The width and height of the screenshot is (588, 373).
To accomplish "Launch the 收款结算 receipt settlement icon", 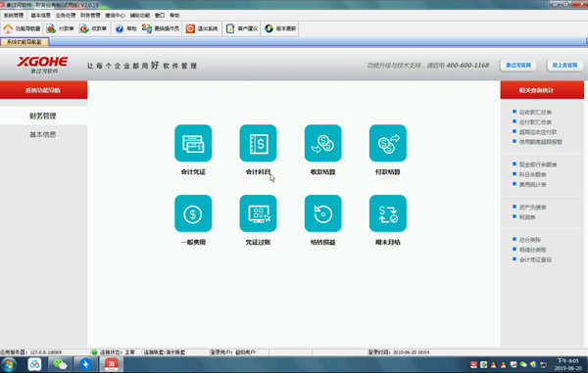I will [322, 143].
